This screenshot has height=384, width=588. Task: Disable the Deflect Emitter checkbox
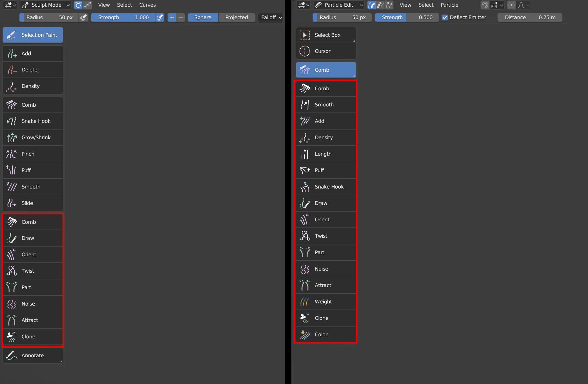click(445, 17)
